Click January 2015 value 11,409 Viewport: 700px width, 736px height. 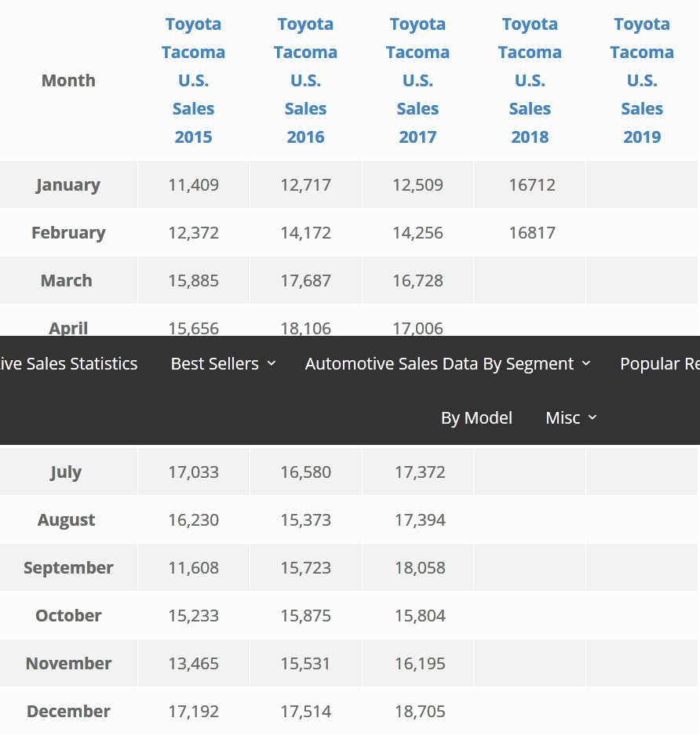coord(193,185)
